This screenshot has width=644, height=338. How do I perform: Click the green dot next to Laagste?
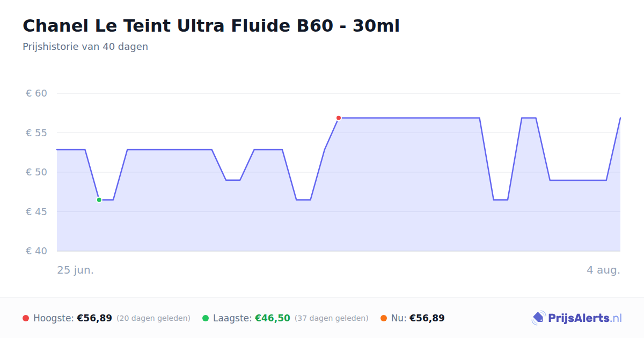[206, 318]
